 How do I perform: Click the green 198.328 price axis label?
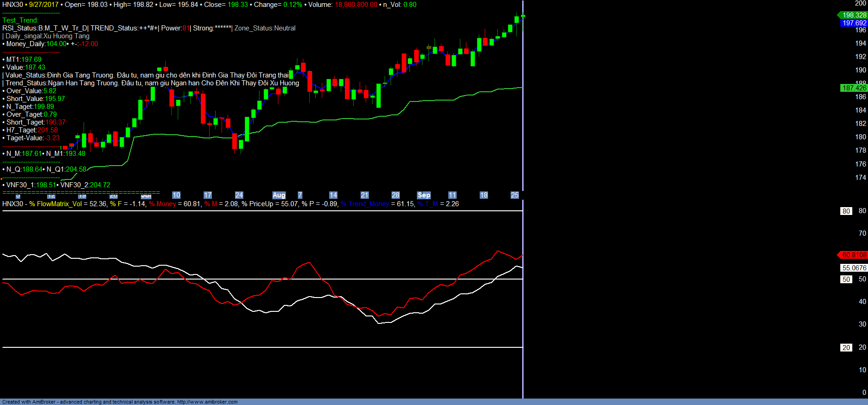(x=854, y=15)
